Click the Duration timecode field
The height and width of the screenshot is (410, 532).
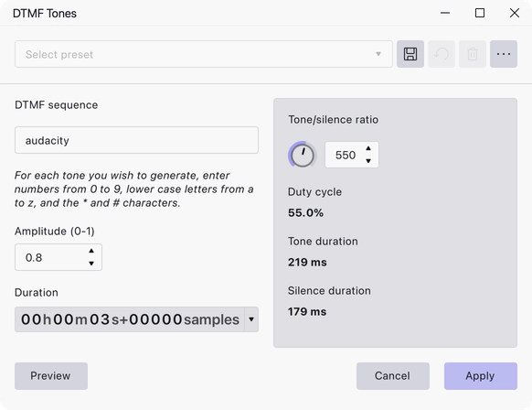point(130,319)
